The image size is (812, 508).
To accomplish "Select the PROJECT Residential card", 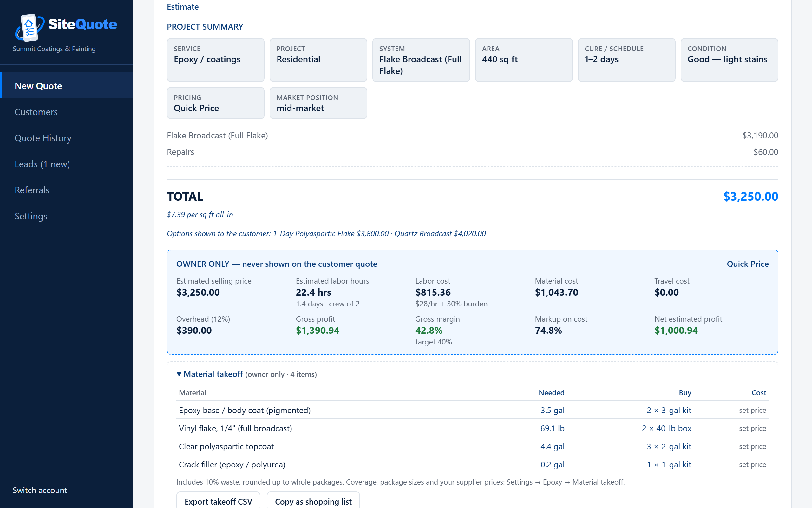I will coord(318,60).
